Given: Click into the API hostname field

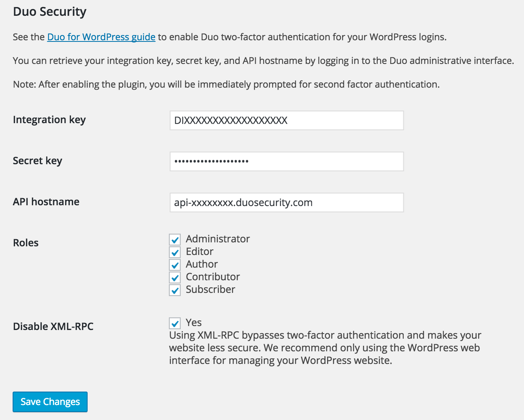Looking at the screenshot, I should (286, 202).
